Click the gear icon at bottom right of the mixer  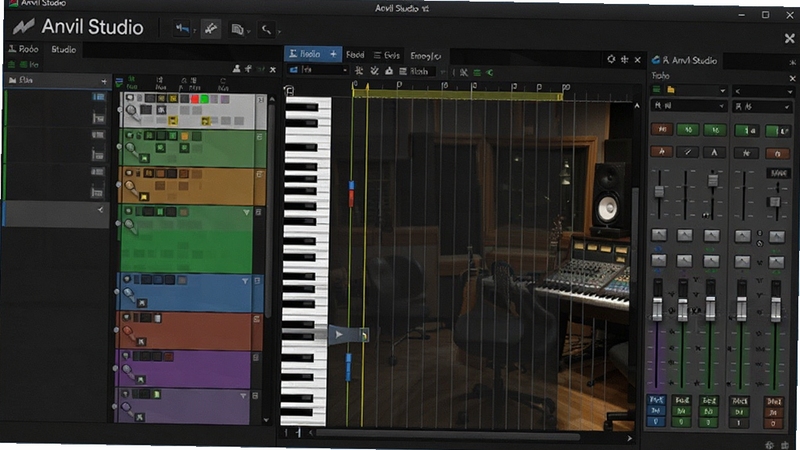770,445
